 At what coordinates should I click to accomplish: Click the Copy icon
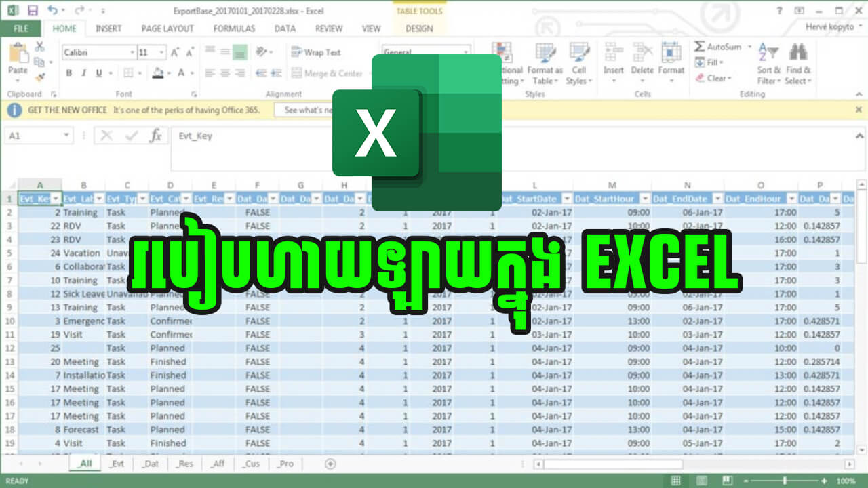click(39, 60)
